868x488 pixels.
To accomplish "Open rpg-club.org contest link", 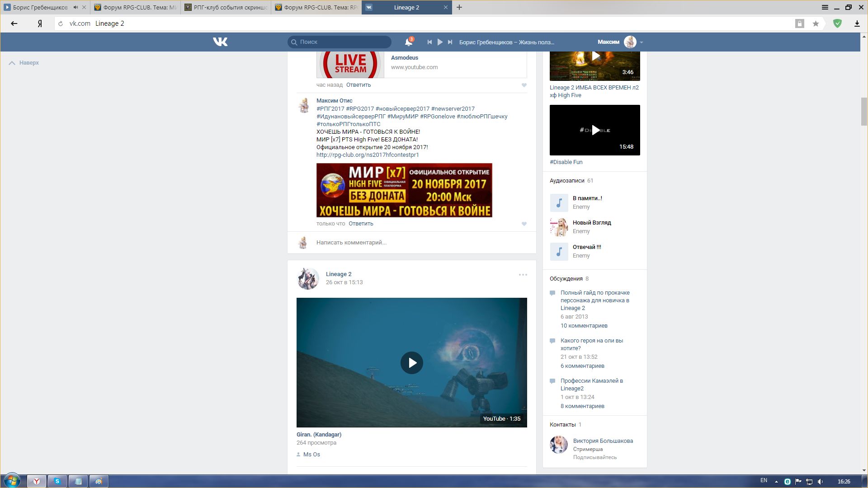I will pyautogui.click(x=368, y=155).
